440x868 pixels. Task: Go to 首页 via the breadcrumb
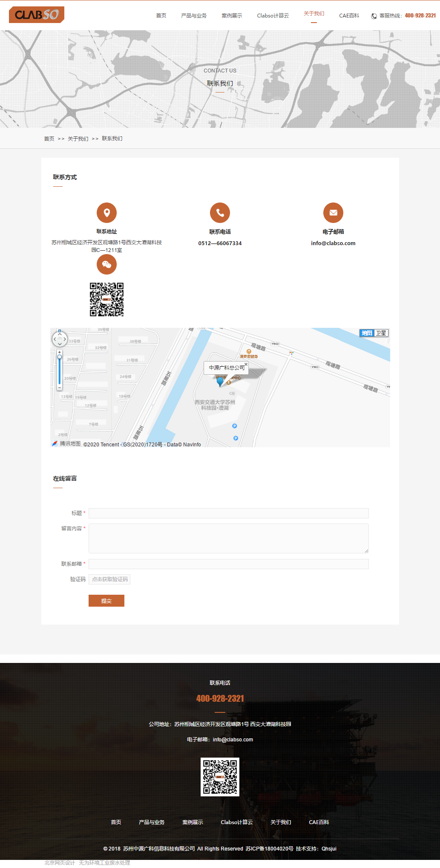point(49,139)
